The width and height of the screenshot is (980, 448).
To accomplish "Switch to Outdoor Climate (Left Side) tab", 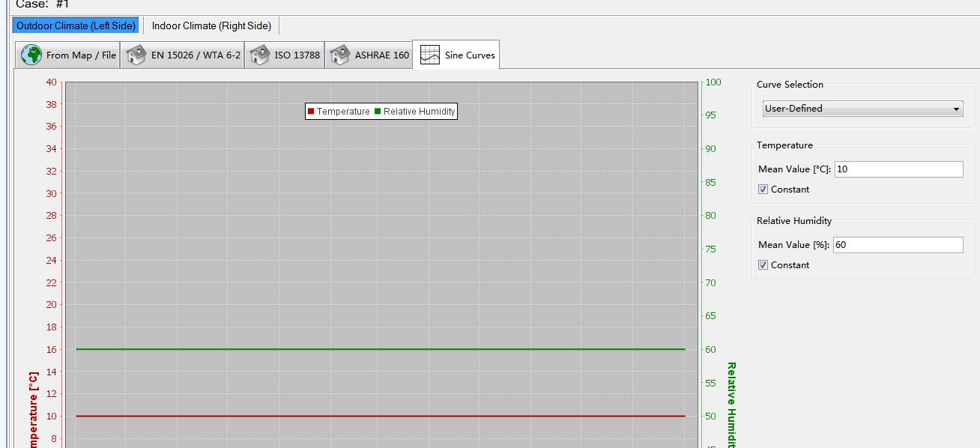I will click(x=76, y=25).
